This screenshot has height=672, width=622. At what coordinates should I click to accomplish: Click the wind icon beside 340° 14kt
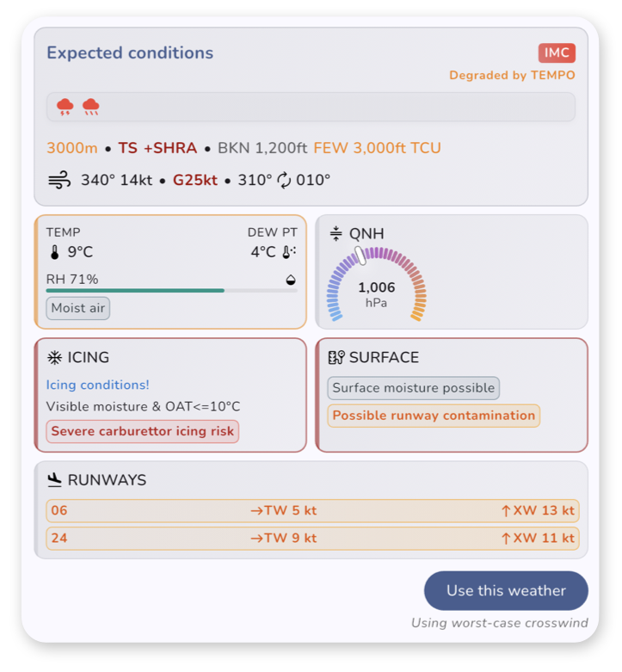click(x=59, y=180)
